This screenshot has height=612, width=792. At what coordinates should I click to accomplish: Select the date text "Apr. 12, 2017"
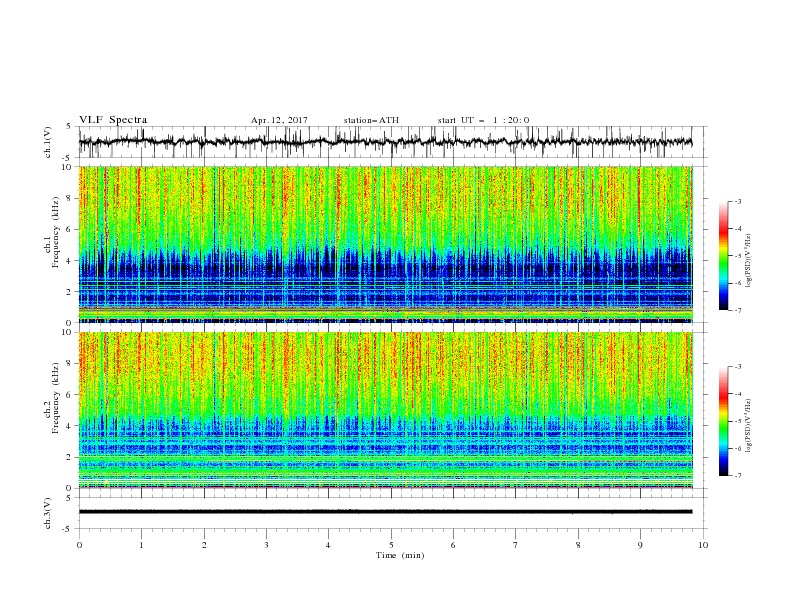[279, 120]
